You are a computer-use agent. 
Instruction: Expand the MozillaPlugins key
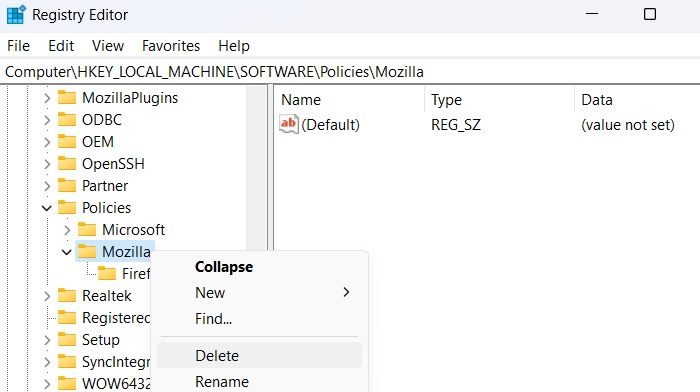[47, 98]
